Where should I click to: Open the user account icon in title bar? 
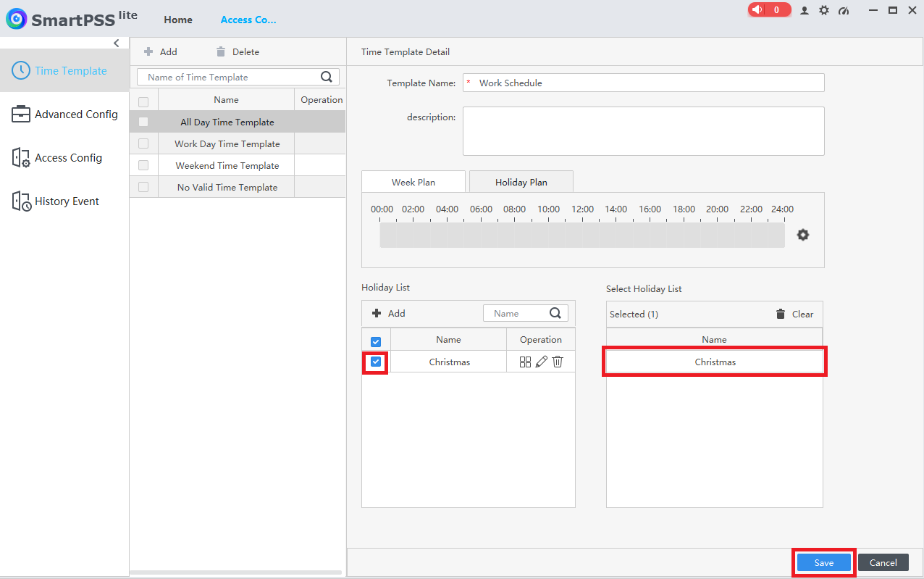(805, 10)
